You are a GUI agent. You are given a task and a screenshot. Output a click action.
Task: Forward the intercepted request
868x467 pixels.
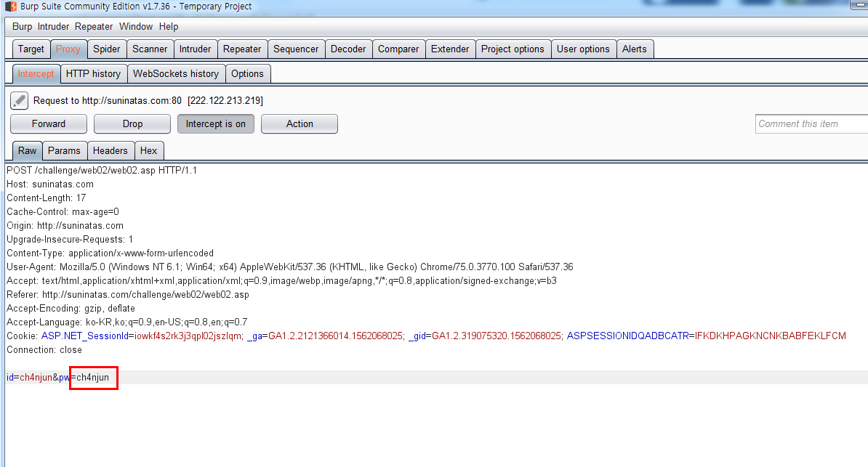click(49, 124)
